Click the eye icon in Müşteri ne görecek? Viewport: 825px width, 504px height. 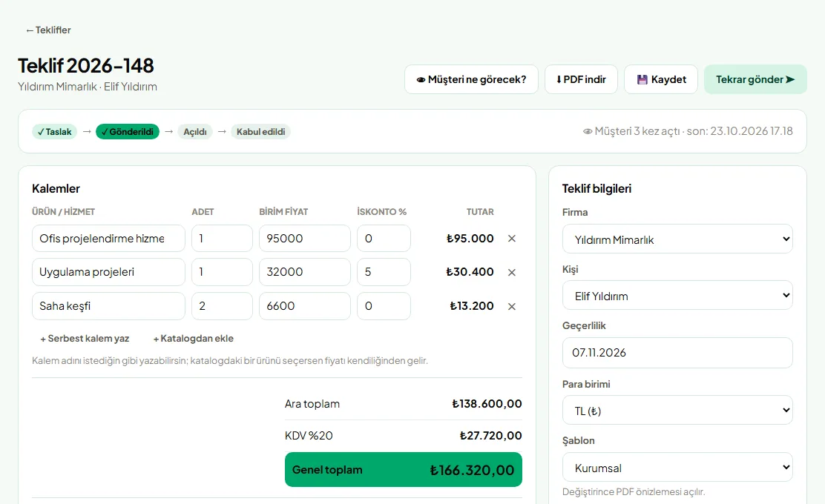(x=421, y=80)
